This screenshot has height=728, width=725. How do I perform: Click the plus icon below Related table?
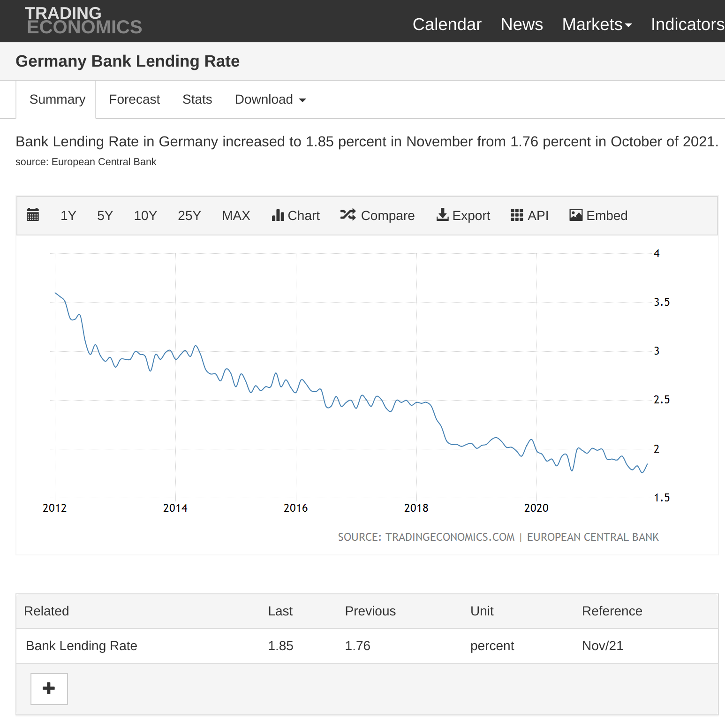pyautogui.click(x=49, y=689)
